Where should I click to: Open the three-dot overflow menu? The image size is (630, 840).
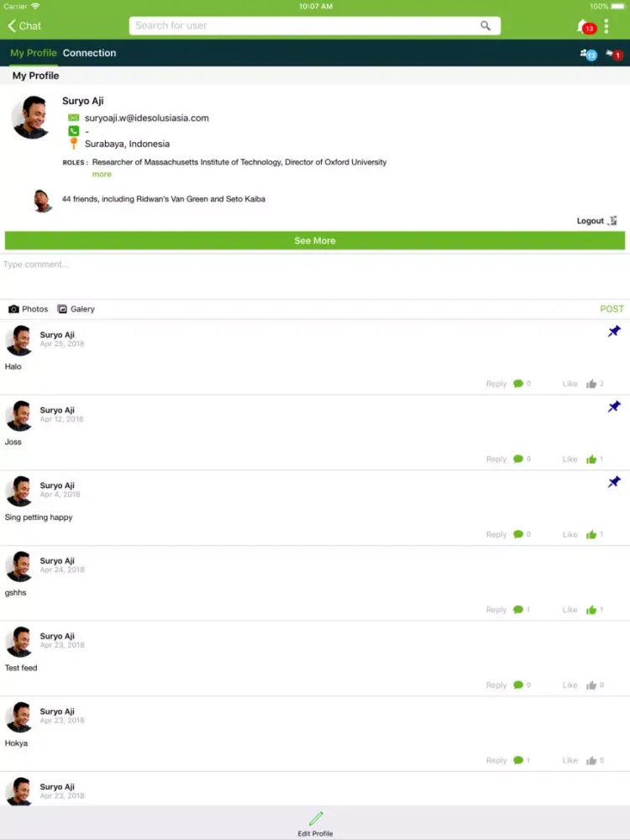(606, 26)
